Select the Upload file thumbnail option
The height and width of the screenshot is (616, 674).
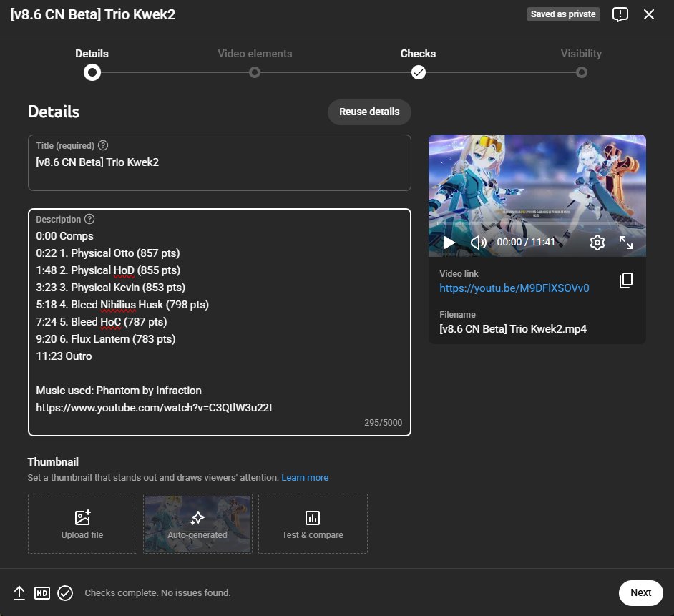82,524
